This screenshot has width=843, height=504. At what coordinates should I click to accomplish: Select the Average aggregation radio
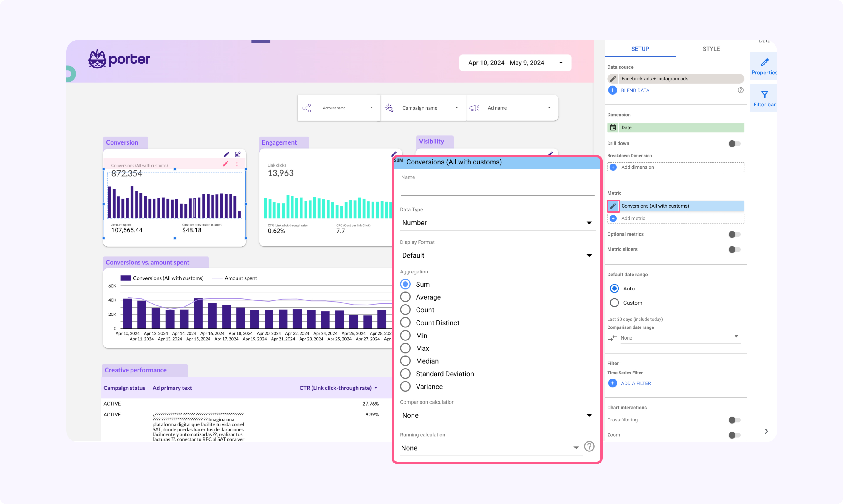coord(405,297)
